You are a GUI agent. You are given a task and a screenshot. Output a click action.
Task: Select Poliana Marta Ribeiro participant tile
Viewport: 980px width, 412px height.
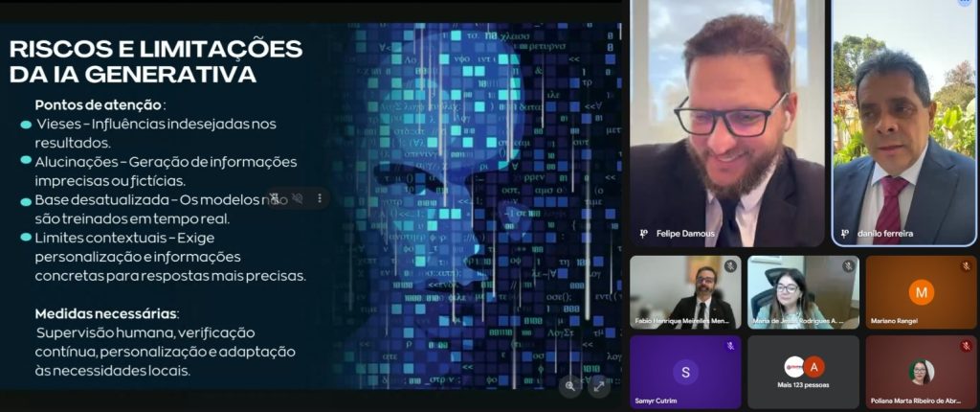921,374
